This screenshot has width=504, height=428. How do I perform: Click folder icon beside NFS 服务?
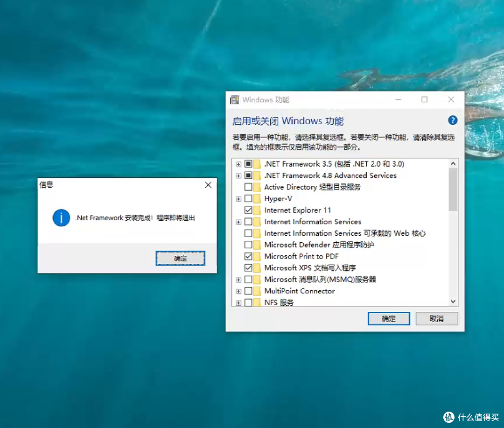[x=257, y=302]
